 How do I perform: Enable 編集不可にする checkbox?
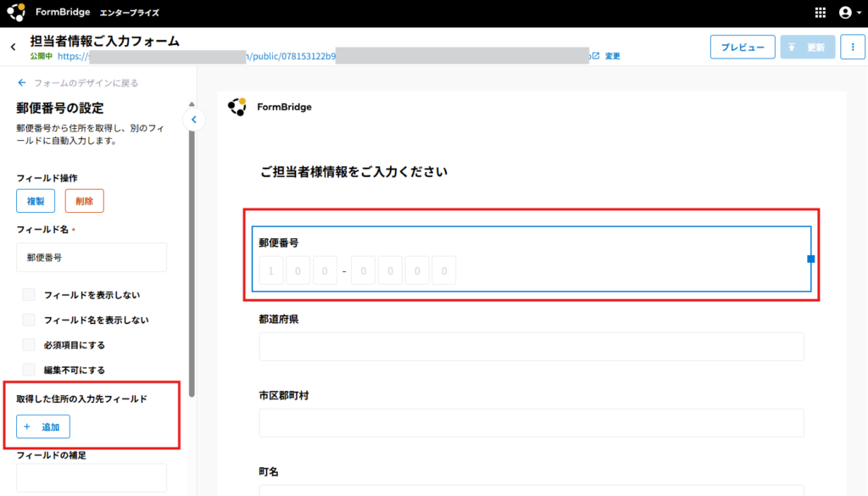(29, 370)
